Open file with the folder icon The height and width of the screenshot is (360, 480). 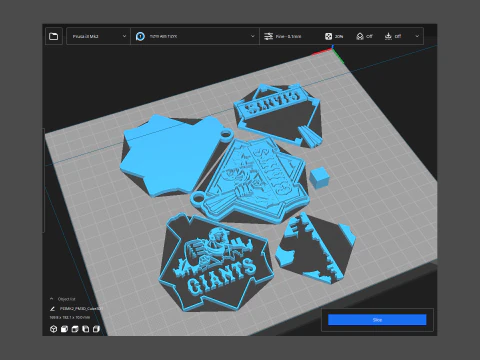coord(54,36)
